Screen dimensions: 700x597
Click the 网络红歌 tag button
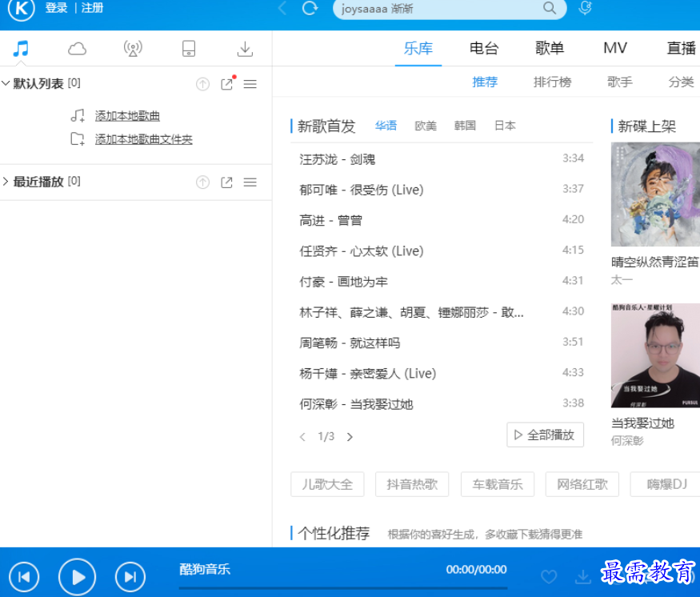582,484
